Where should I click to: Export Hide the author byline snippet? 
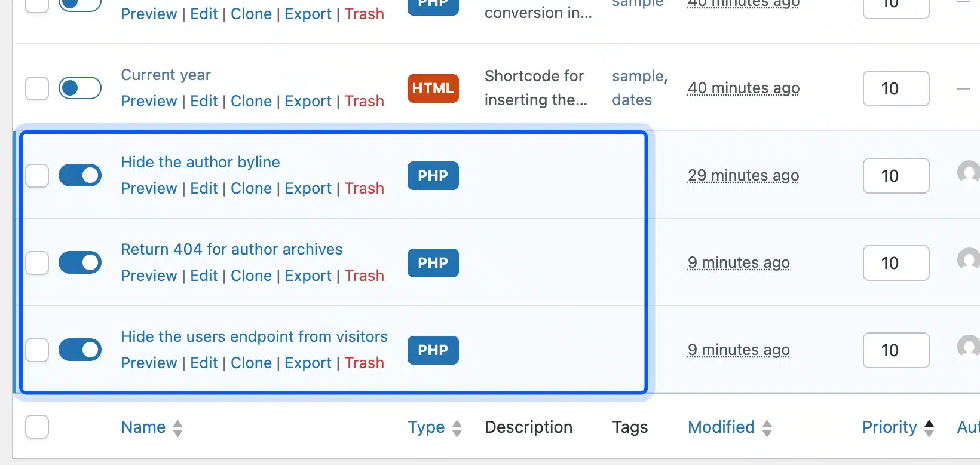pyautogui.click(x=308, y=188)
